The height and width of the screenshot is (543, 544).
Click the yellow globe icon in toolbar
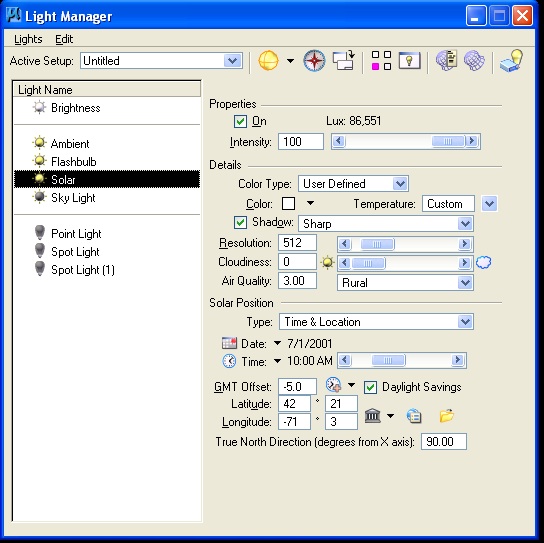tap(268, 60)
